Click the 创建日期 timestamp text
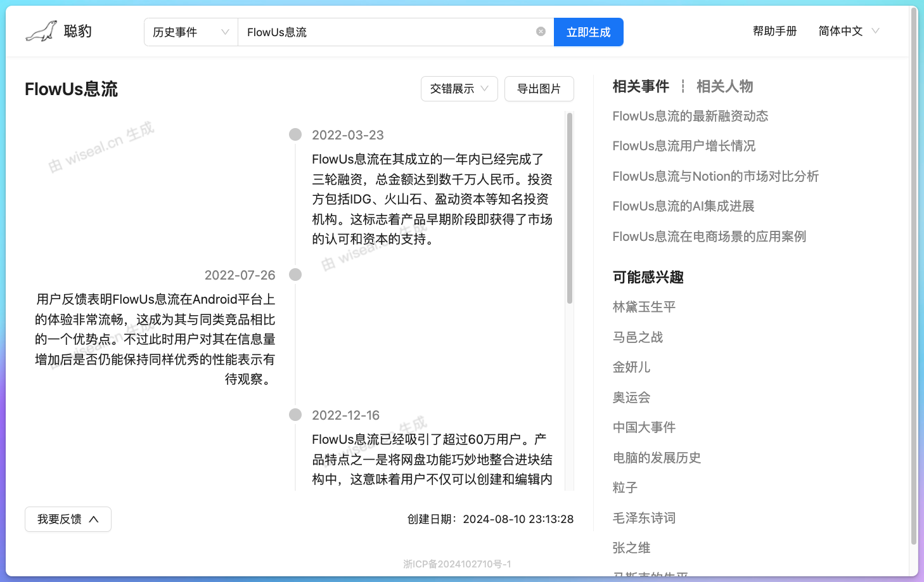The height and width of the screenshot is (582, 924). tap(491, 519)
